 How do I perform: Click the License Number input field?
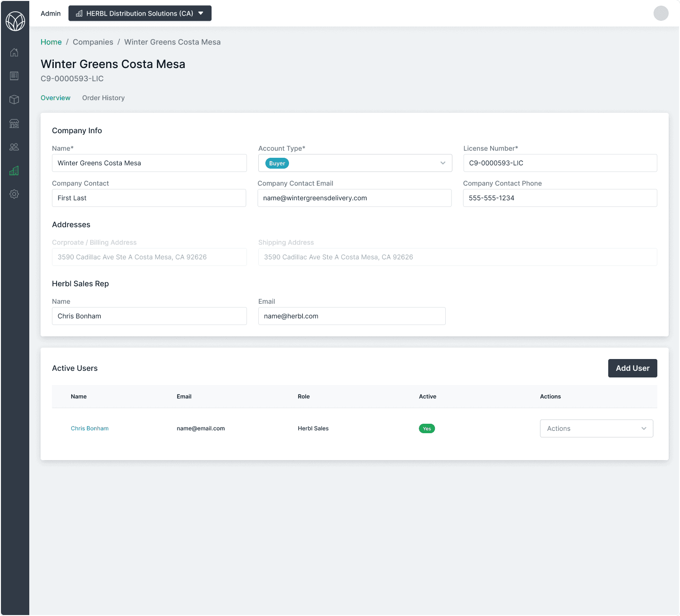(560, 163)
